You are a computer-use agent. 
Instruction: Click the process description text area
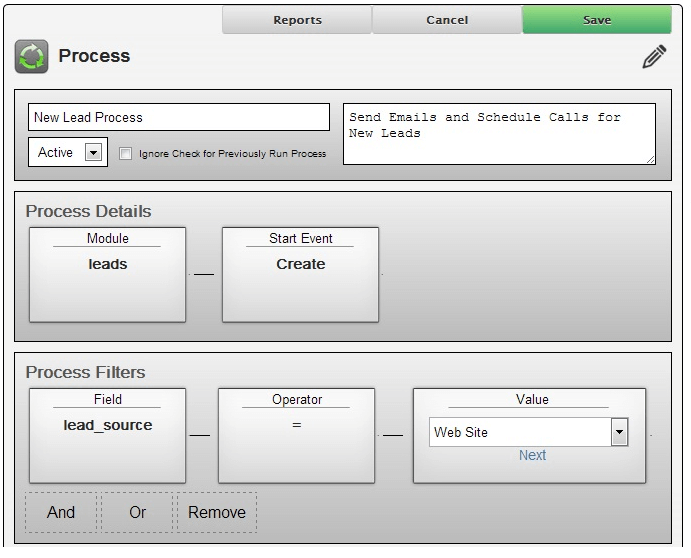pyautogui.click(x=499, y=134)
